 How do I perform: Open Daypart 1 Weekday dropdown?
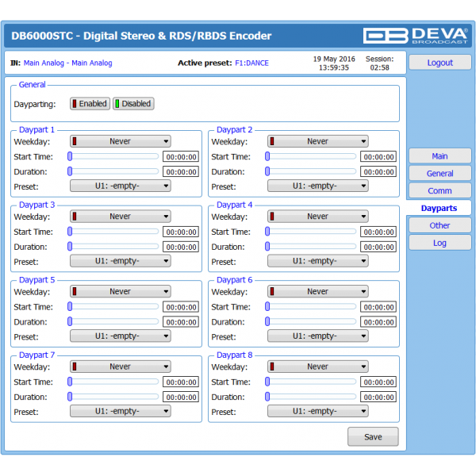point(121,141)
